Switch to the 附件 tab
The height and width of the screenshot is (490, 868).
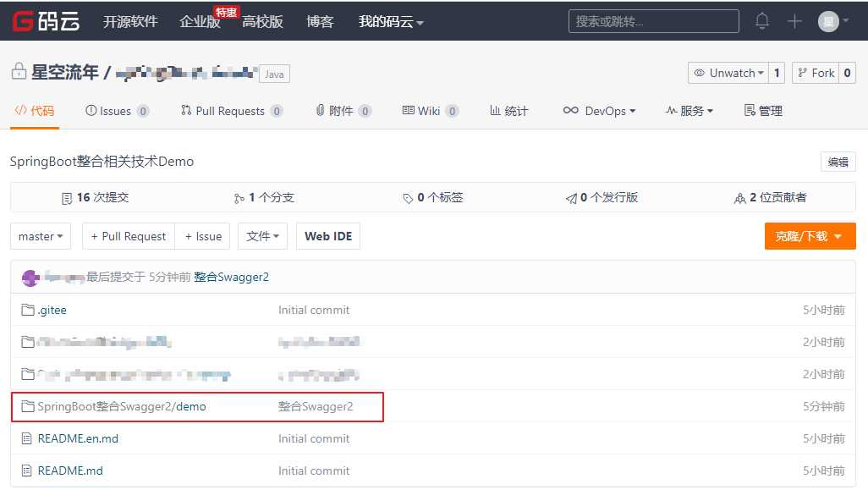[x=343, y=111]
